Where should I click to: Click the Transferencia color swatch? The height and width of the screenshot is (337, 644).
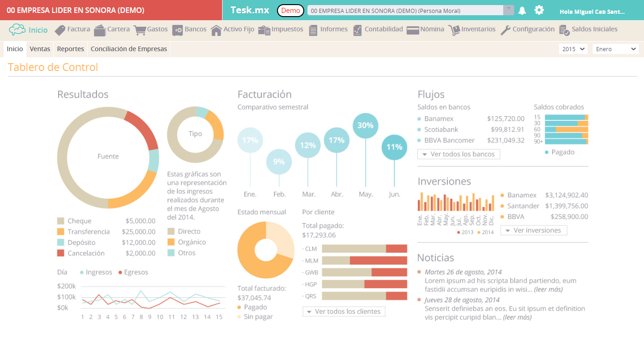60,231
